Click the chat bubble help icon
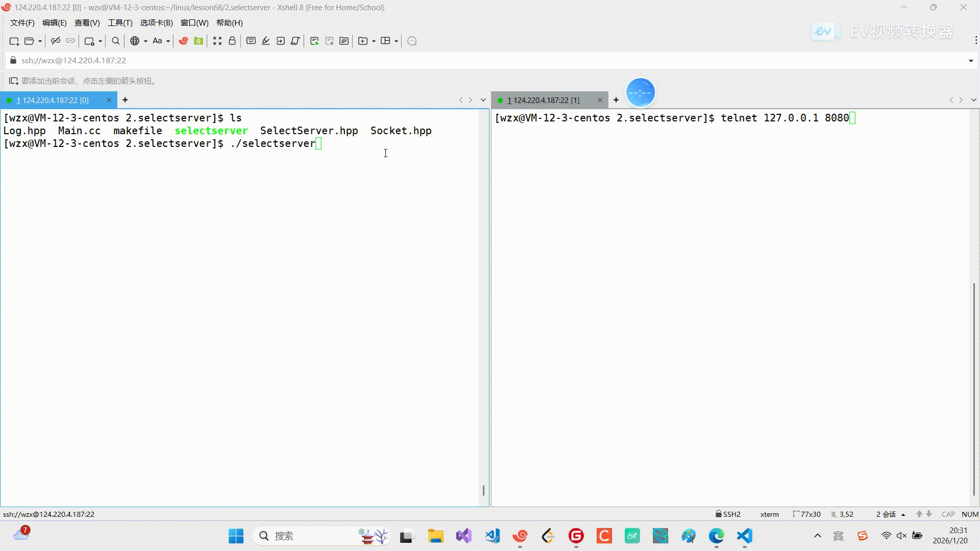 (x=412, y=41)
